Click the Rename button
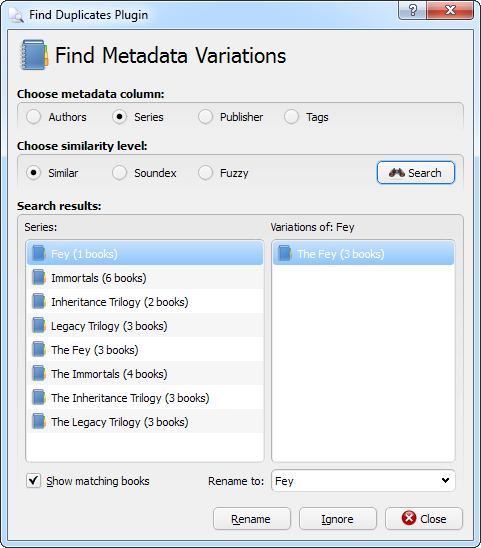Image resolution: width=481 pixels, height=548 pixels. click(x=252, y=519)
